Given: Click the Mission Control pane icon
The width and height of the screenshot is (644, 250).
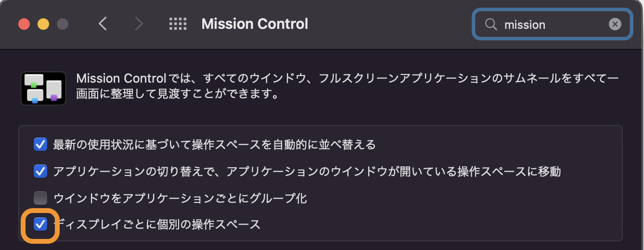Looking at the screenshot, I should tap(43, 88).
